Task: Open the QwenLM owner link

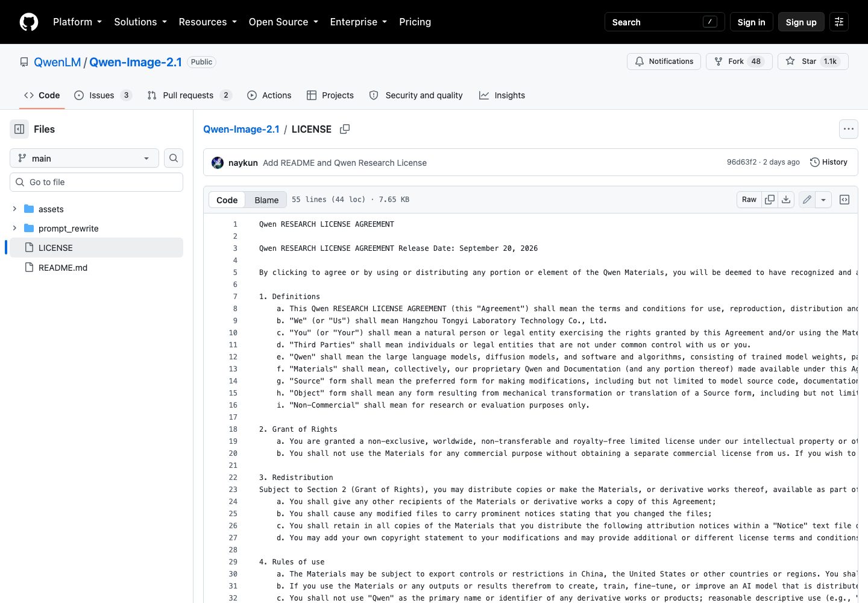Action: pos(57,62)
